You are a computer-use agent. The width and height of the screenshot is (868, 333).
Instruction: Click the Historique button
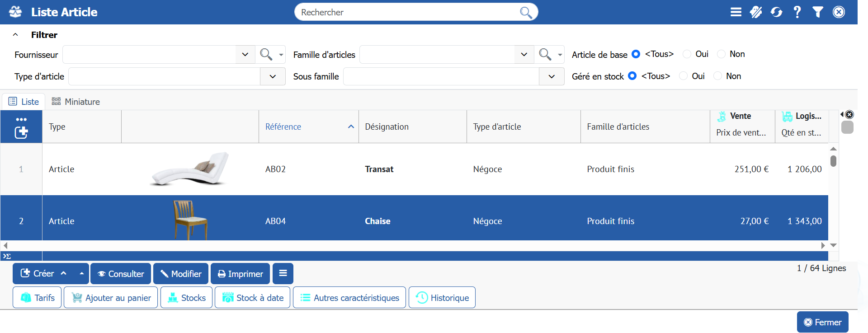pos(442,298)
